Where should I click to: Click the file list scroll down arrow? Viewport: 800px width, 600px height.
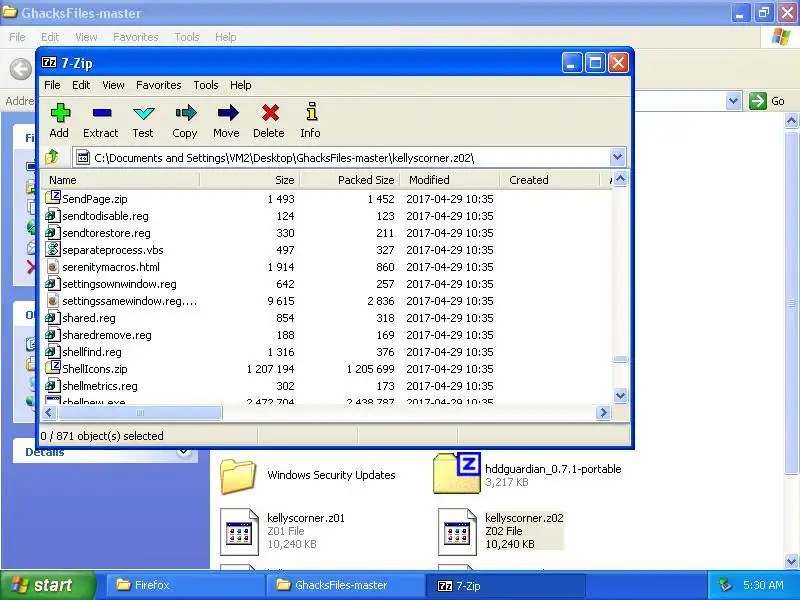[620, 395]
